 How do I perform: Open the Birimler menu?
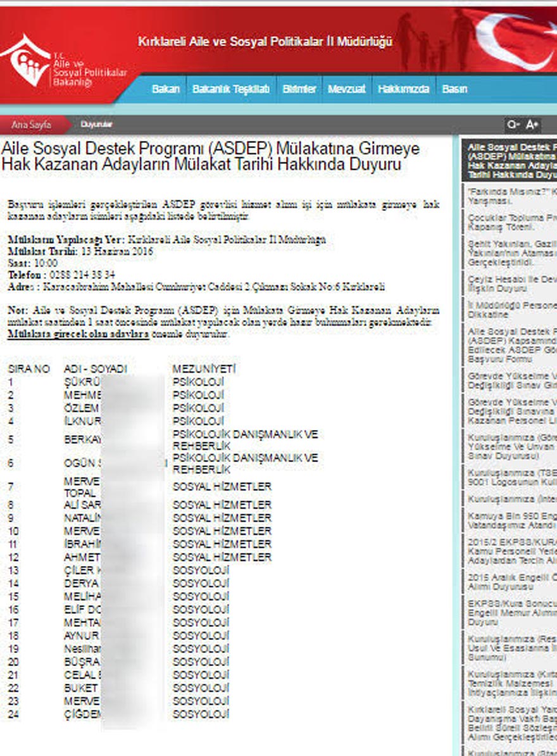coord(299,89)
